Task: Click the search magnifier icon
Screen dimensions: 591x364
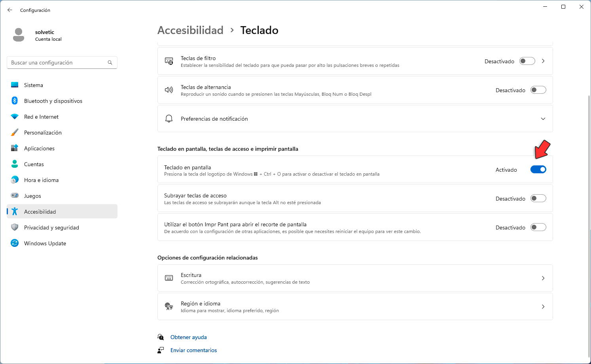Action: [110, 63]
